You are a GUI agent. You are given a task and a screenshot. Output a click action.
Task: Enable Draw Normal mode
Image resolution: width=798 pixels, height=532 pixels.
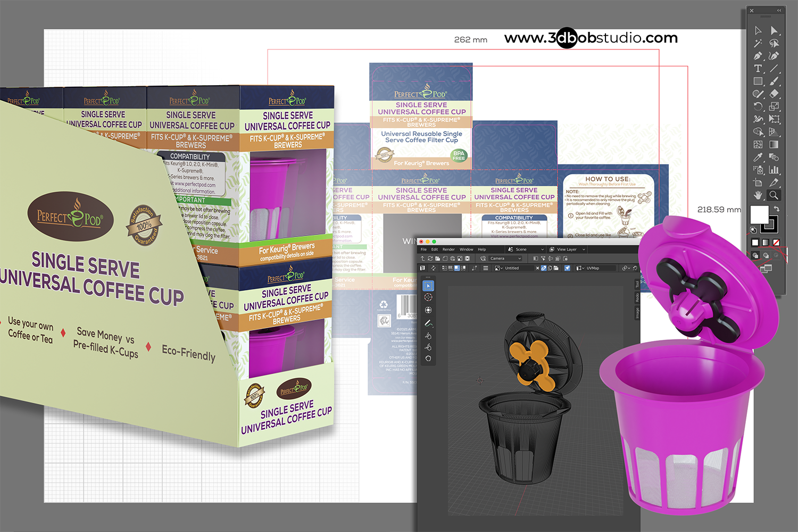pyautogui.click(x=755, y=255)
